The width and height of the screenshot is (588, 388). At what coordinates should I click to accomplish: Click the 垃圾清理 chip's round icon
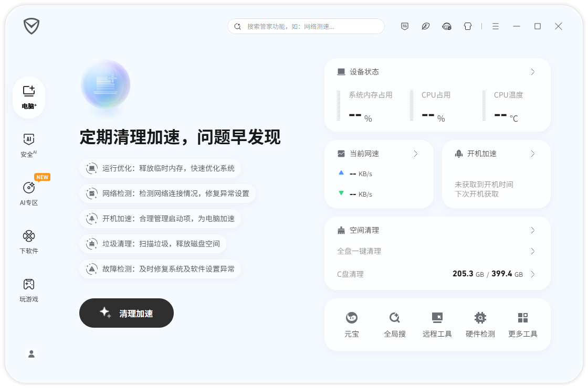(91, 244)
